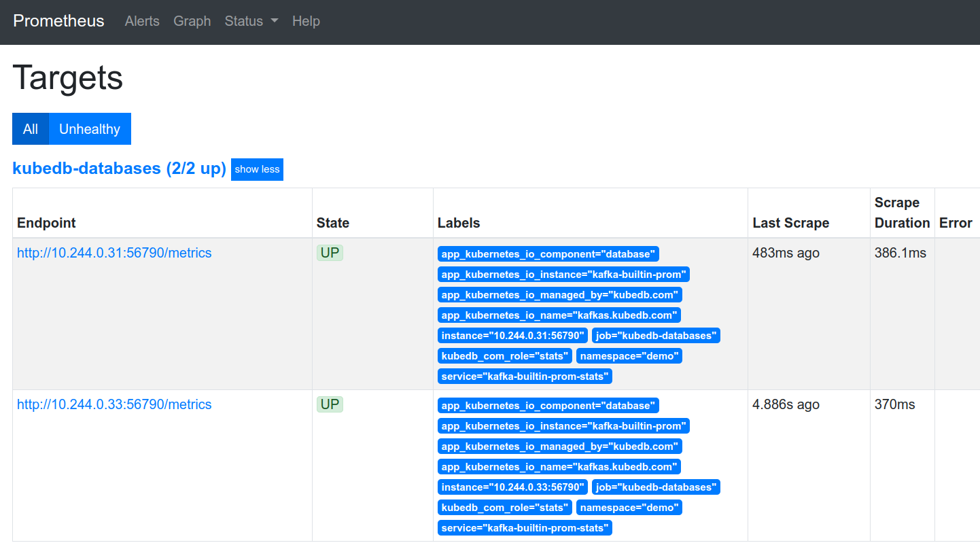Click the Endpoint column header
Screen dimensions: 980x543
(46, 223)
